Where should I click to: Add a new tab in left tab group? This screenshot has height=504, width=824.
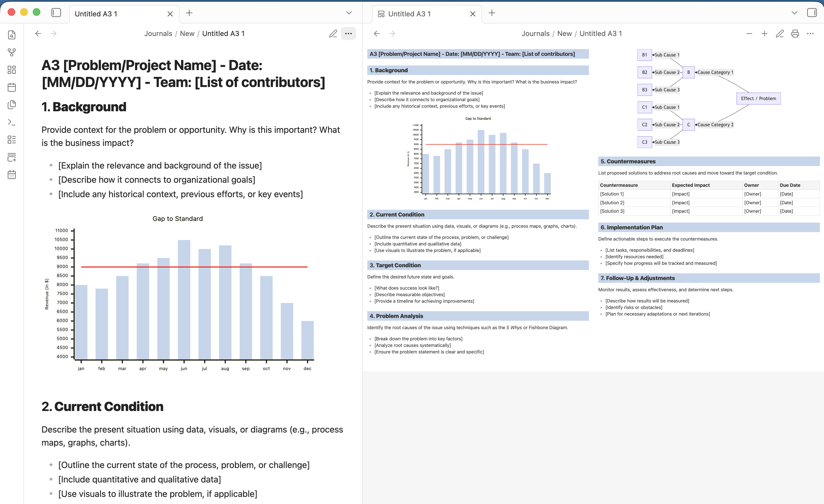coord(189,13)
